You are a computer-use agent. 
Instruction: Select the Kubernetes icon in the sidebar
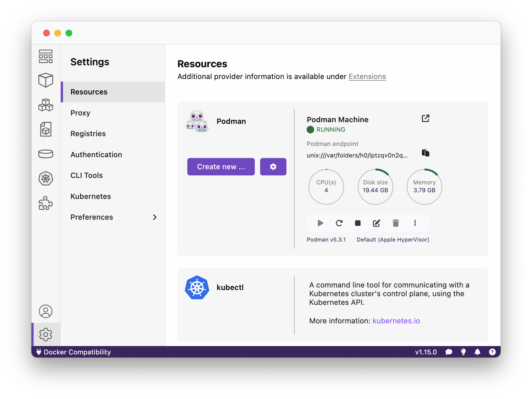pyautogui.click(x=46, y=178)
